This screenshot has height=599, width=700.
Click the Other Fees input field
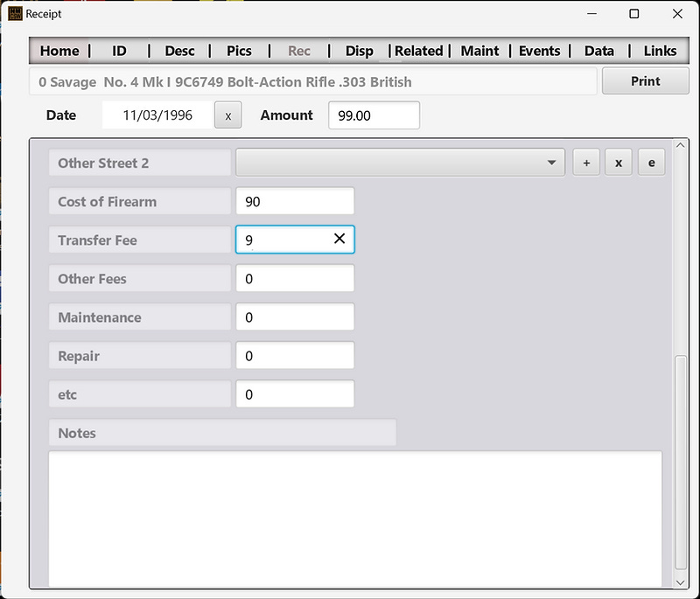[295, 278]
